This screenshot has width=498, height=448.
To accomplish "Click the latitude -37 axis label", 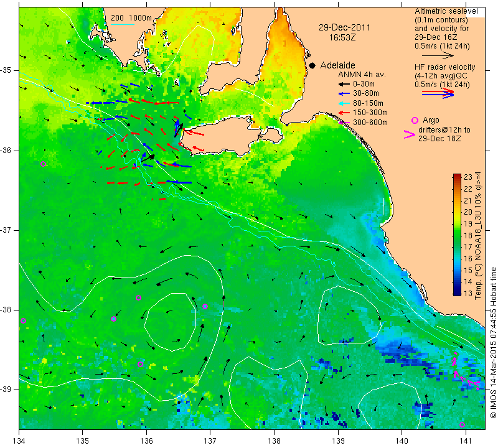I will pos(6,230).
